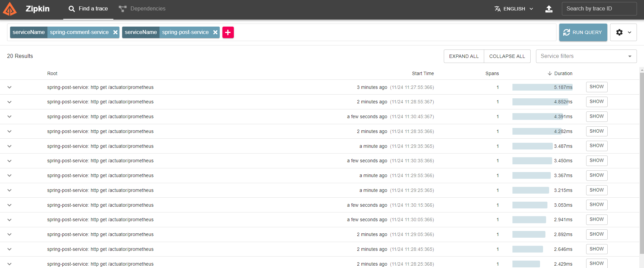Click the Root column header
Viewport: 644px width, 268px height.
pos(52,73)
